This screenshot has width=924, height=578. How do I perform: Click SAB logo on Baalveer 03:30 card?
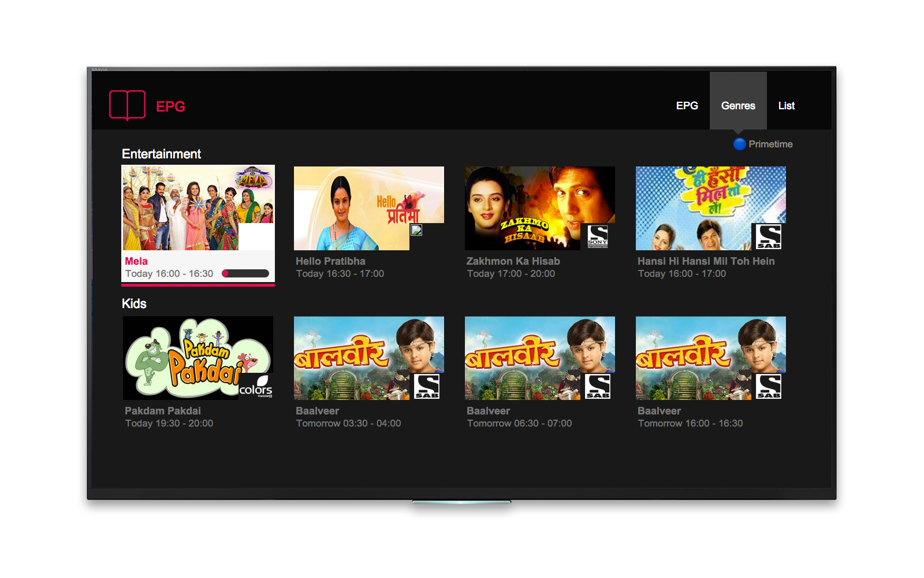coord(427,386)
